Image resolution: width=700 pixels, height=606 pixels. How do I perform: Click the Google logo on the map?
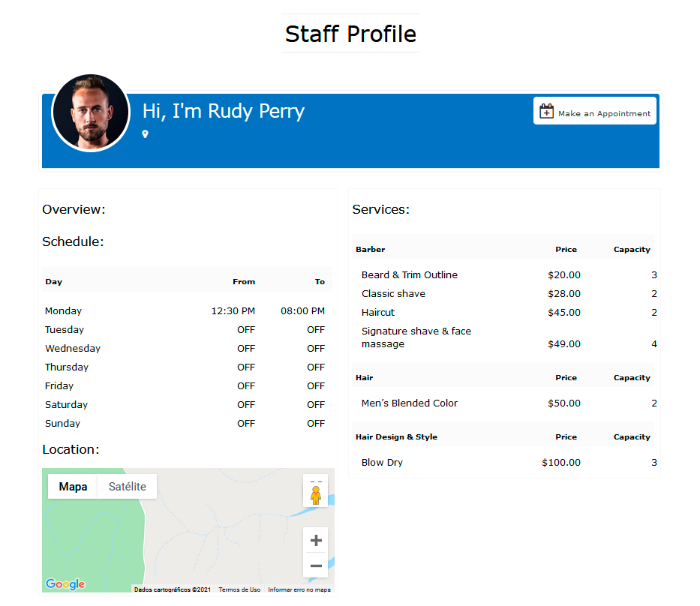pos(65,584)
